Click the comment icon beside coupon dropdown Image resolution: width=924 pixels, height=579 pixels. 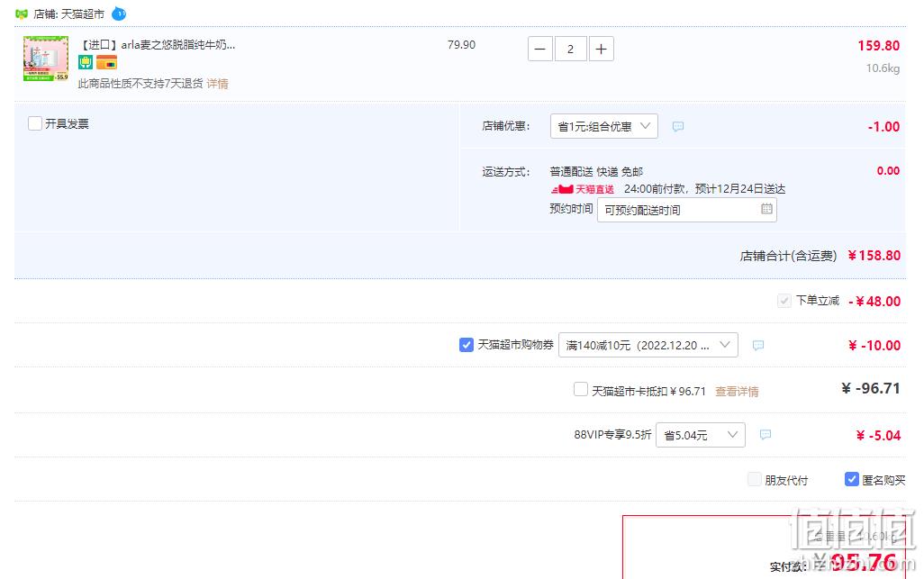(x=758, y=345)
